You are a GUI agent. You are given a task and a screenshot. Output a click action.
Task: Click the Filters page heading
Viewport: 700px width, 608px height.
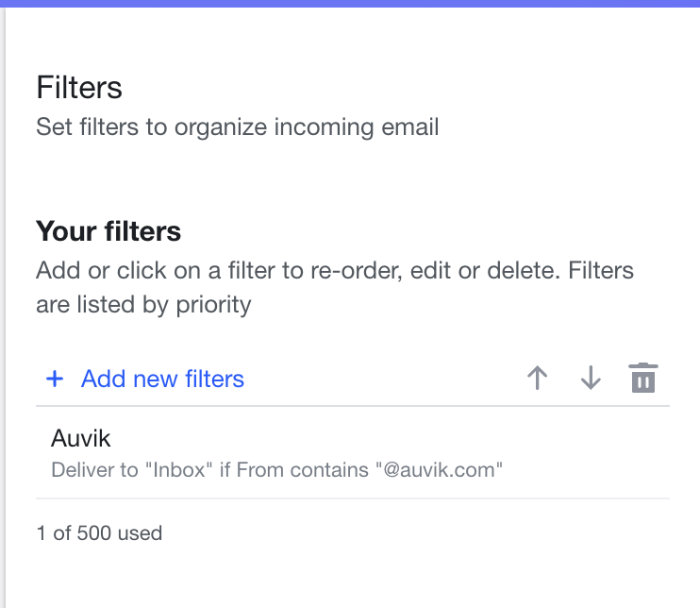pyautogui.click(x=79, y=87)
